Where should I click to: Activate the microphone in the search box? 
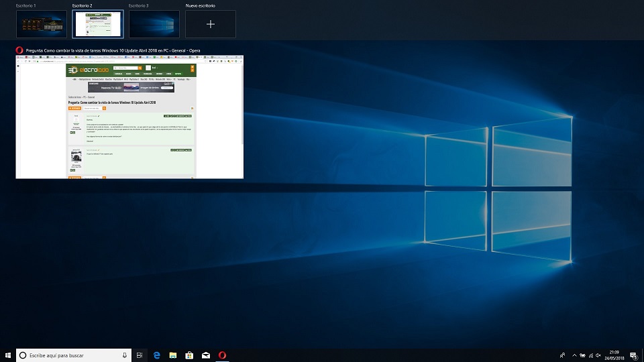(x=124, y=355)
